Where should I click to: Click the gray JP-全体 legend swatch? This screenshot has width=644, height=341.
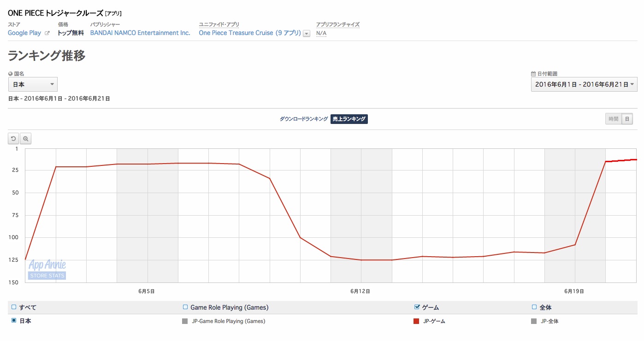click(534, 321)
